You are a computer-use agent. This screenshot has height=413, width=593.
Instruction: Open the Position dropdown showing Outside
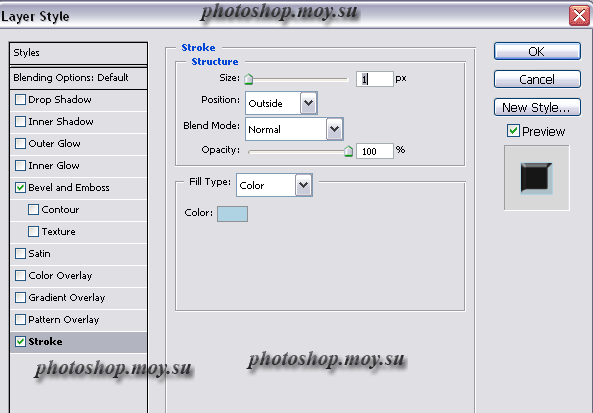281,103
